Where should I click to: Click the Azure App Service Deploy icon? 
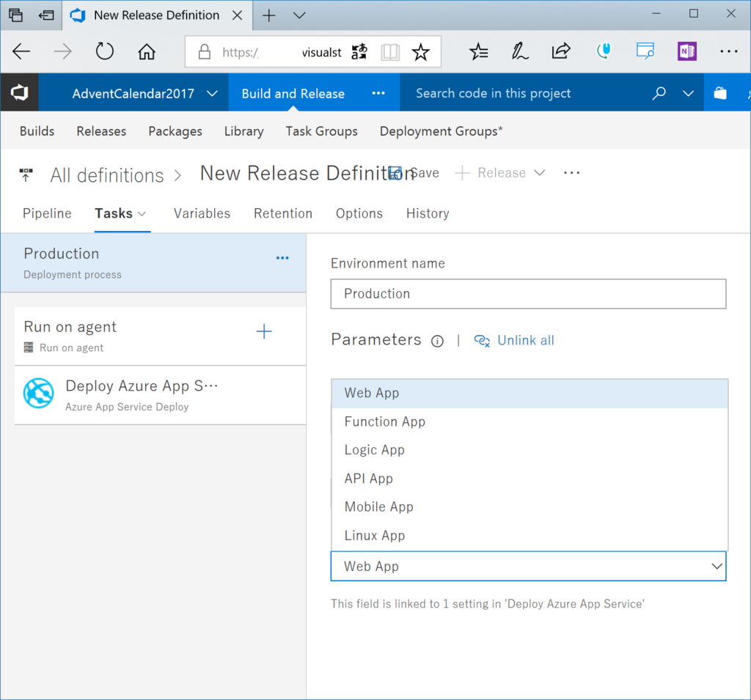(39, 393)
